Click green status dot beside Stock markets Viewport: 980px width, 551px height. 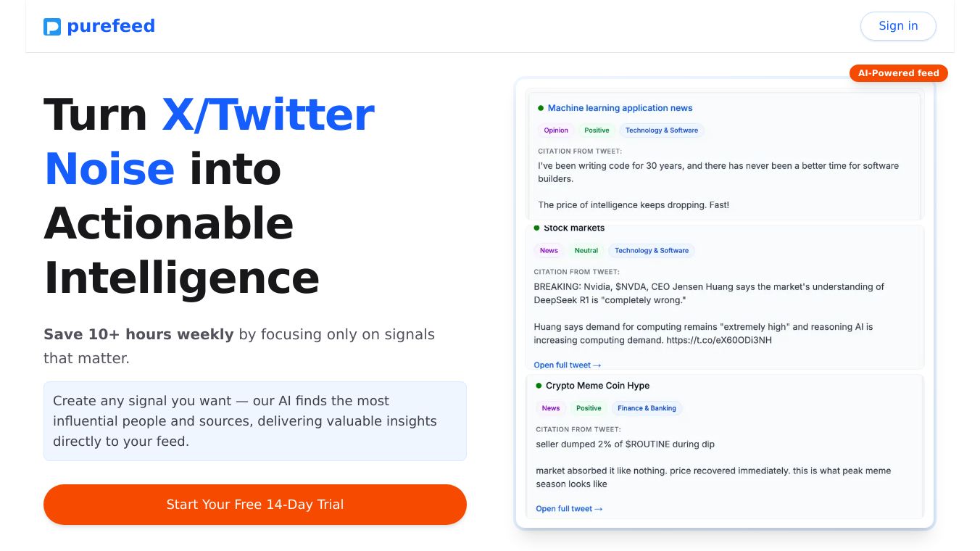(537, 228)
